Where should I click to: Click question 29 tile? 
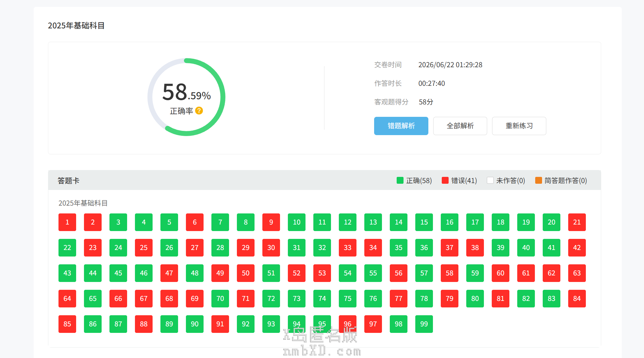click(246, 248)
